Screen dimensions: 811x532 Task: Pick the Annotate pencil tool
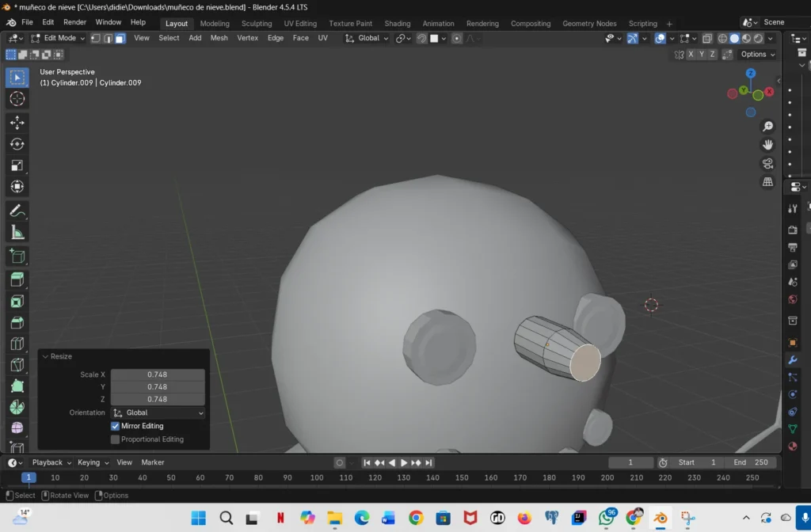pos(17,211)
